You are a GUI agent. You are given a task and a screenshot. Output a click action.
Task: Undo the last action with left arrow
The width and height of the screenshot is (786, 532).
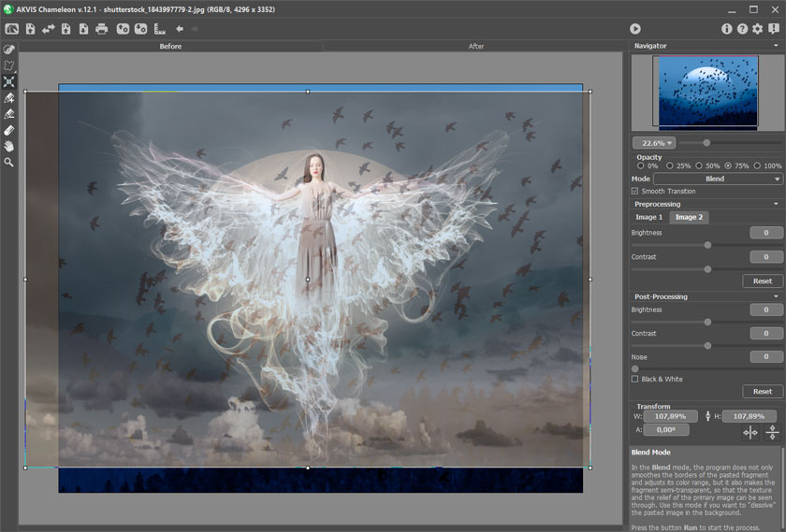pyautogui.click(x=180, y=29)
